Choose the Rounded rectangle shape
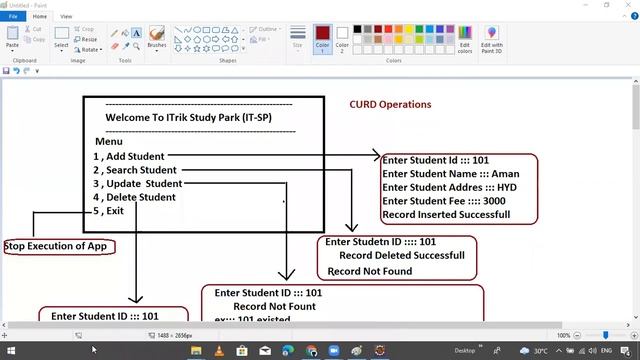This screenshot has height=360, width=640. coord(216,30)
